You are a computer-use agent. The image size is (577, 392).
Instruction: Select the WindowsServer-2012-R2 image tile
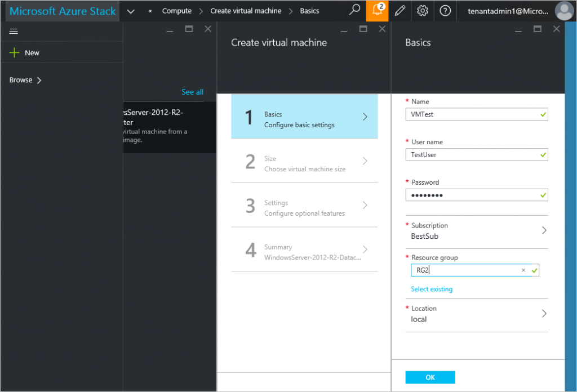point(170,127)
